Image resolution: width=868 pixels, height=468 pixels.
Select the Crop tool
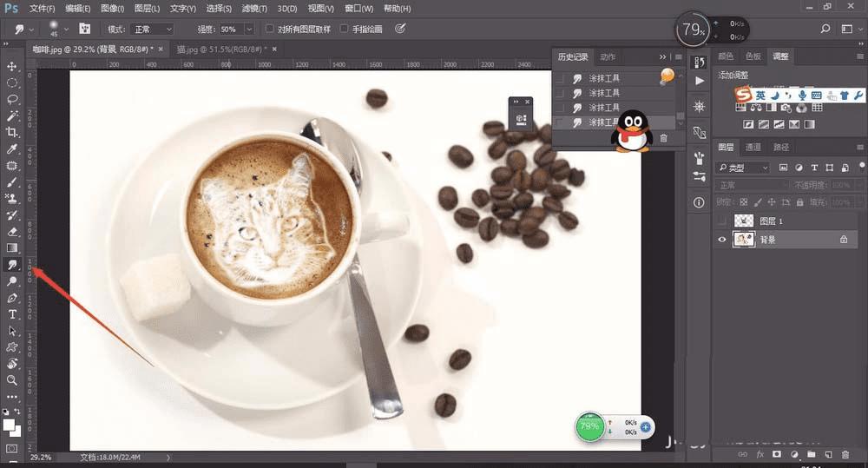[12, 133]
